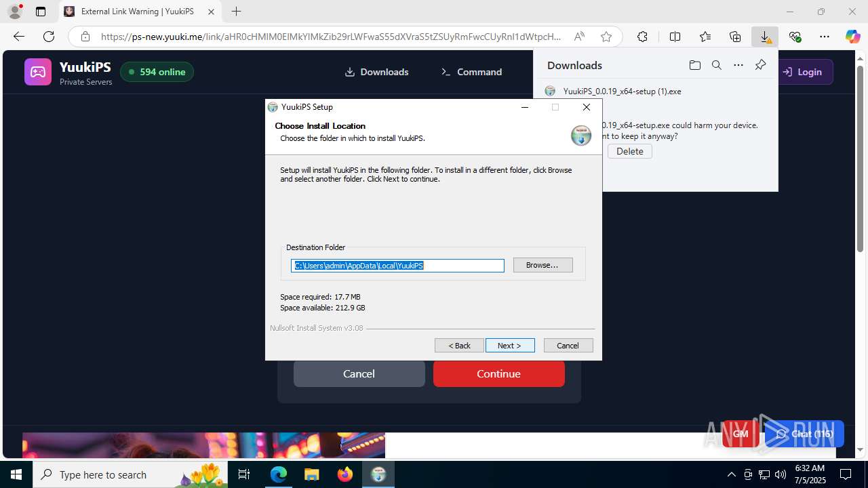Open the Windows Start menu
The image size is (868, 488).
(x=16, y=474)
